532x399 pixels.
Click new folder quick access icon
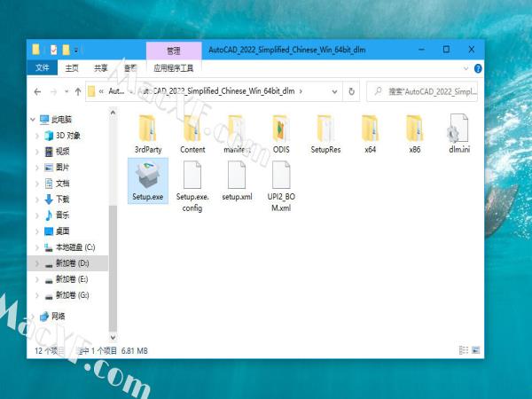pos(66,50)
